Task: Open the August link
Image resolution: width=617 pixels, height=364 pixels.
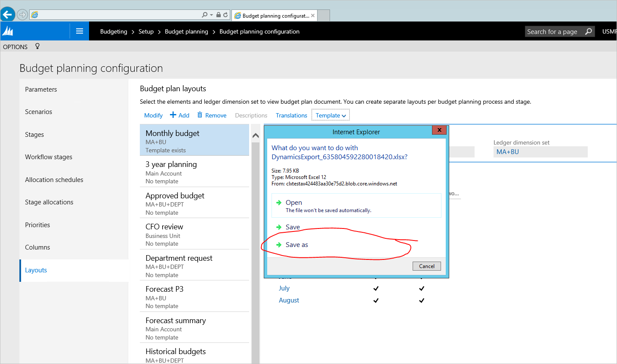Action: pos(289,300)
